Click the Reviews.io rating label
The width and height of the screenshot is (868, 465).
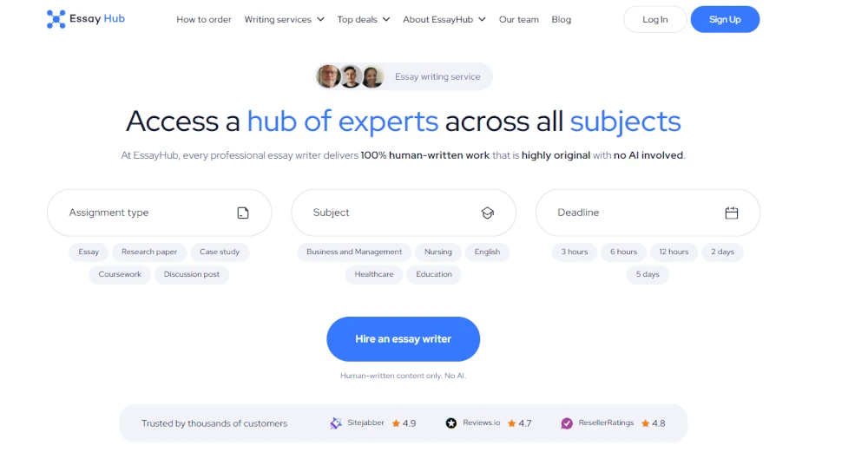click(x=481, y=422)
